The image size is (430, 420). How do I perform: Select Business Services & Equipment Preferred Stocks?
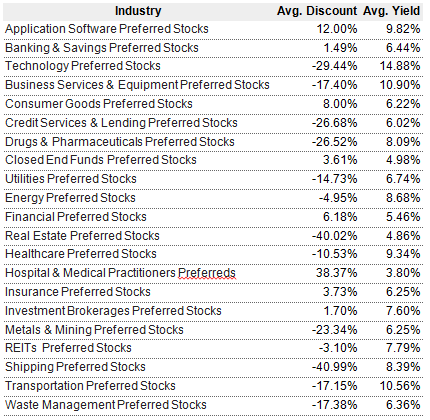point(137,85)
